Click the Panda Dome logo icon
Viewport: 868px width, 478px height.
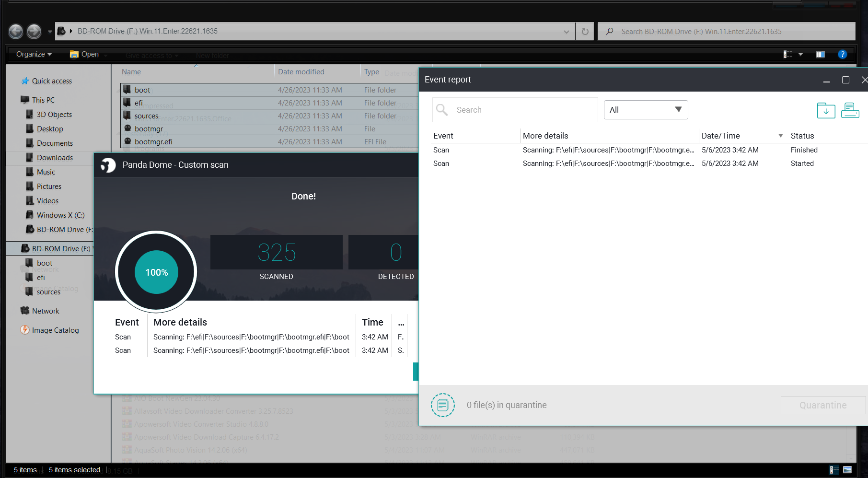108,165
